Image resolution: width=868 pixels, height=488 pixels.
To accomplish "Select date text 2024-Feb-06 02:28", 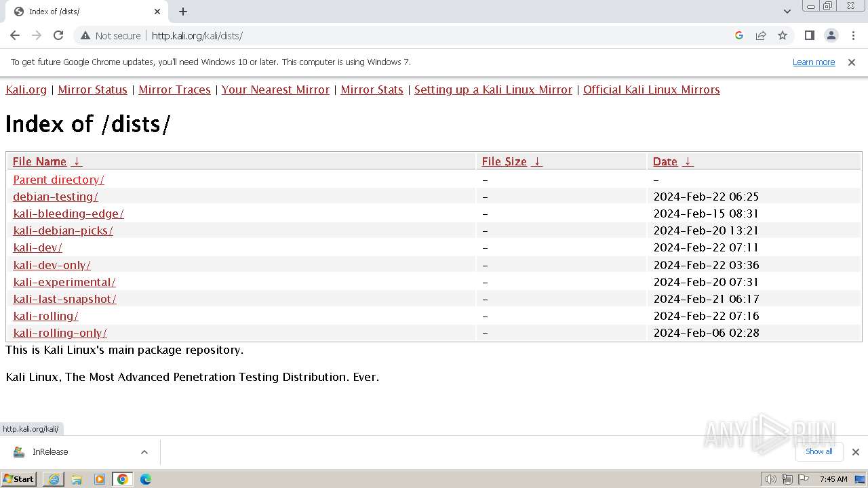I will click(x=706, y=333).
